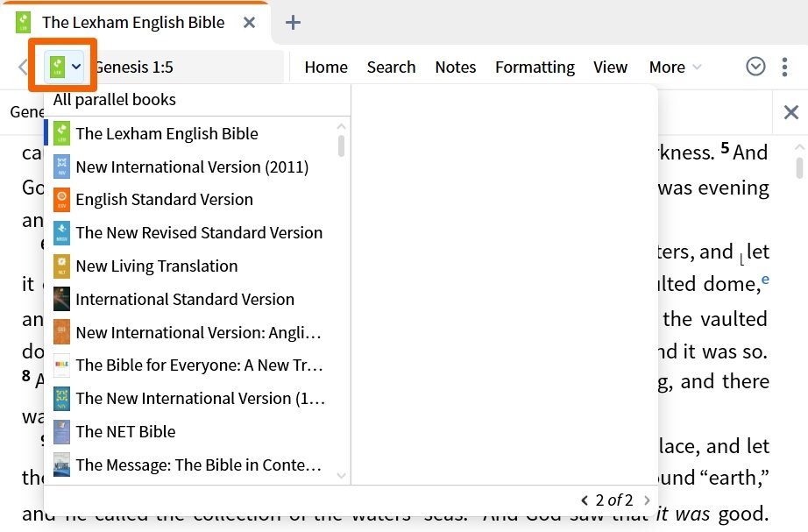The height and width of the screenshot is (532, 808).
Task: Go to next page of 2 of 2
Action: pyautogui.click(x=648, y=500)
